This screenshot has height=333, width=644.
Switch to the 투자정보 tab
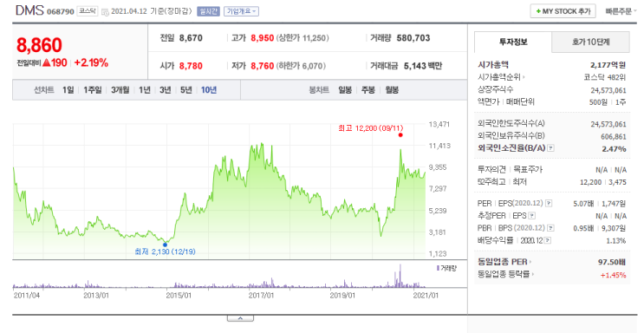513,42
